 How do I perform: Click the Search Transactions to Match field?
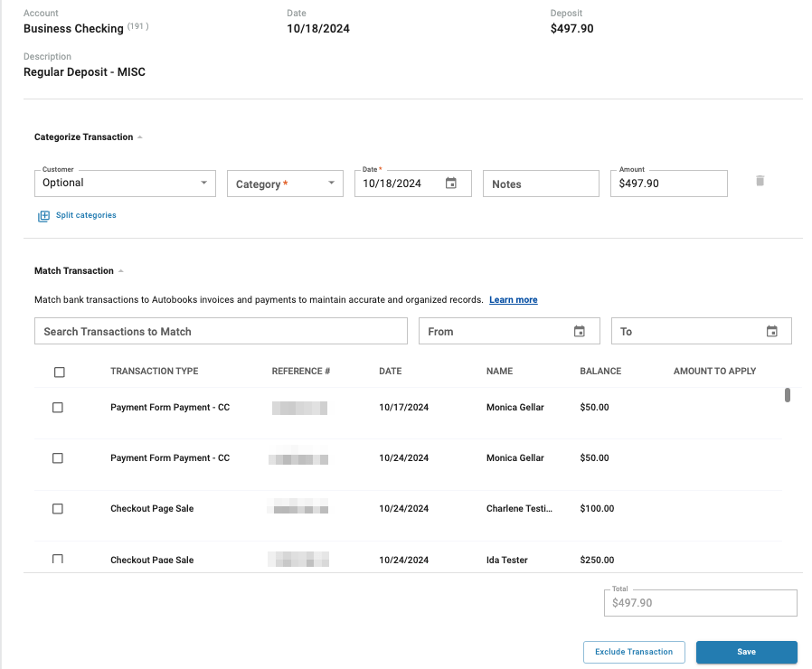pos(220,331)
